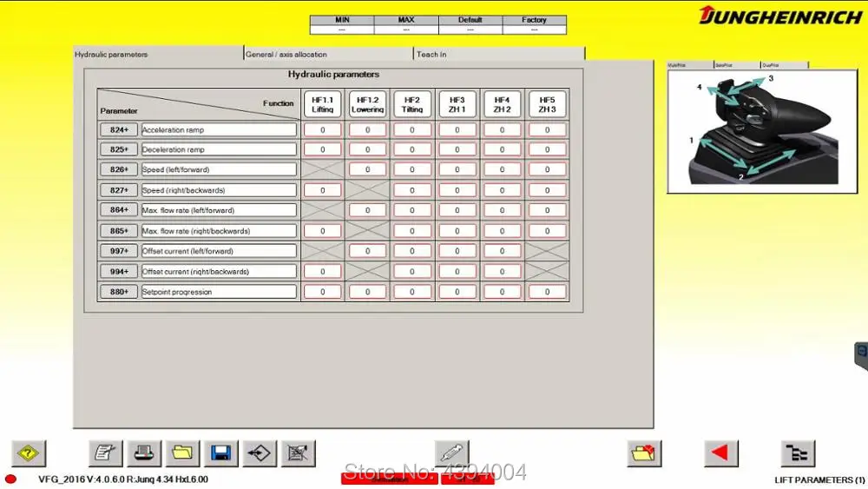Click the joystick illustration image
The image size is (868, 489).
pyautogui.click(x=762, y=131)
